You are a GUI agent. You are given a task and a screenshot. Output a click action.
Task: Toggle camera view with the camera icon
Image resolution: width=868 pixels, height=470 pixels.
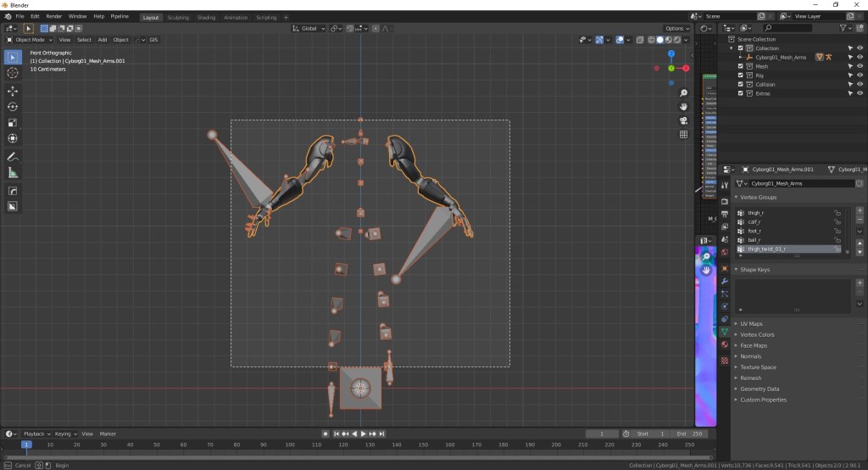[x=683, y=120]
